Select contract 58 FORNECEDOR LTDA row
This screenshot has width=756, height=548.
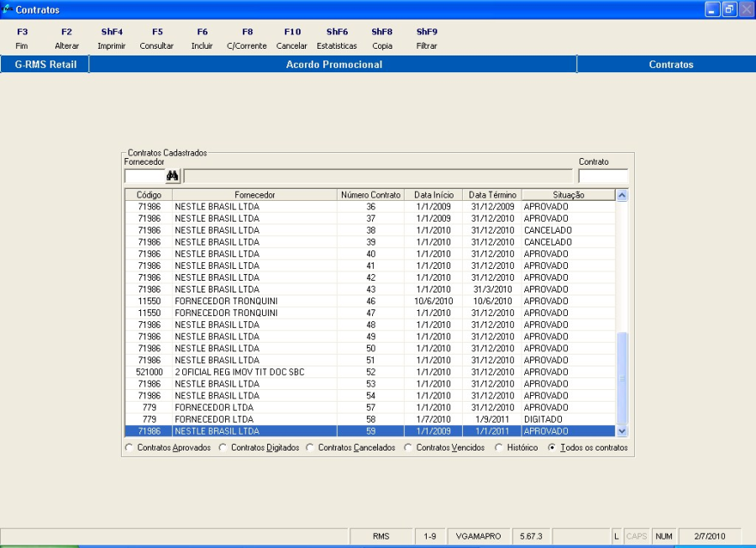(x=370, y=419)
